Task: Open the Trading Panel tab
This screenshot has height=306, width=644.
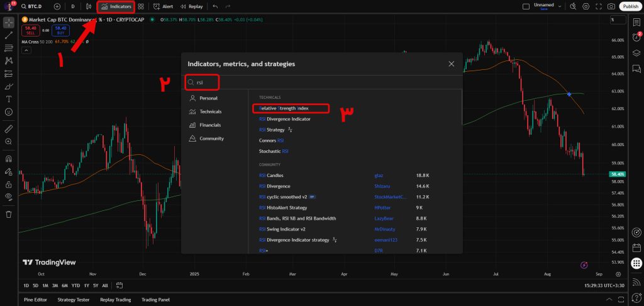Action: pos(155,300)
